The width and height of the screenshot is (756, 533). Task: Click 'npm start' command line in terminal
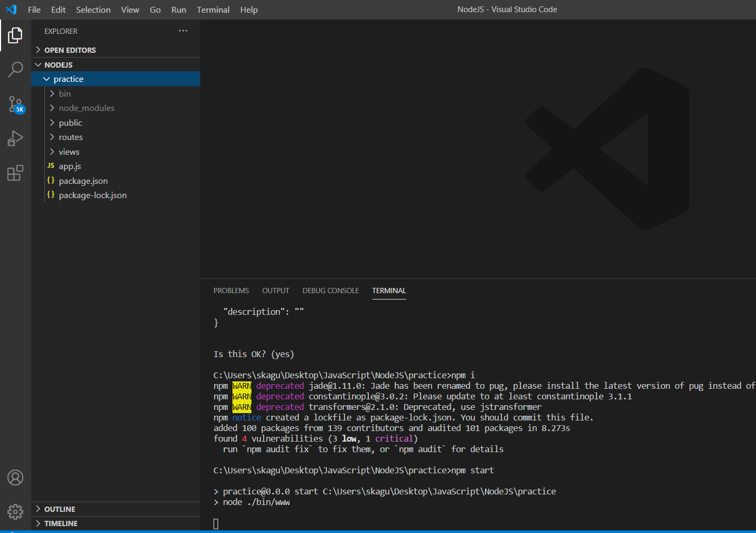(353, 470)
